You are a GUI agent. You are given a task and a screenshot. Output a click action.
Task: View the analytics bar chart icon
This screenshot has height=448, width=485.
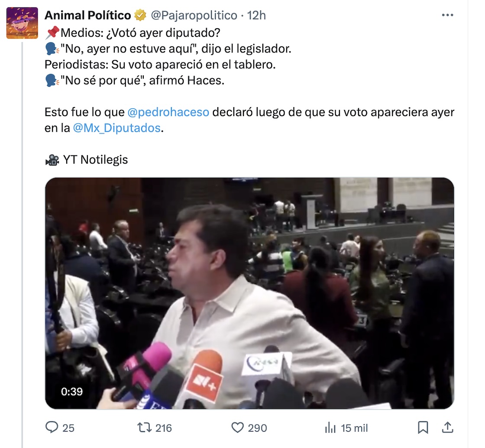(x=330, y=428)
